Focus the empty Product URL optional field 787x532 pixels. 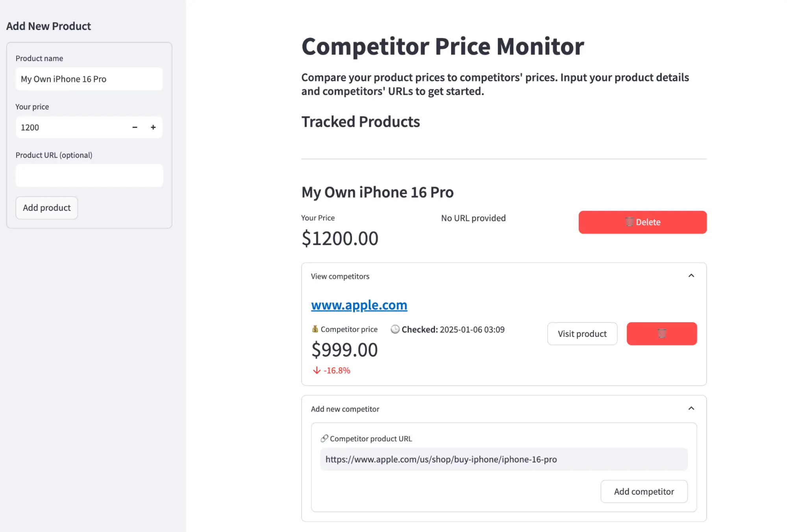(x=89, y=175)
